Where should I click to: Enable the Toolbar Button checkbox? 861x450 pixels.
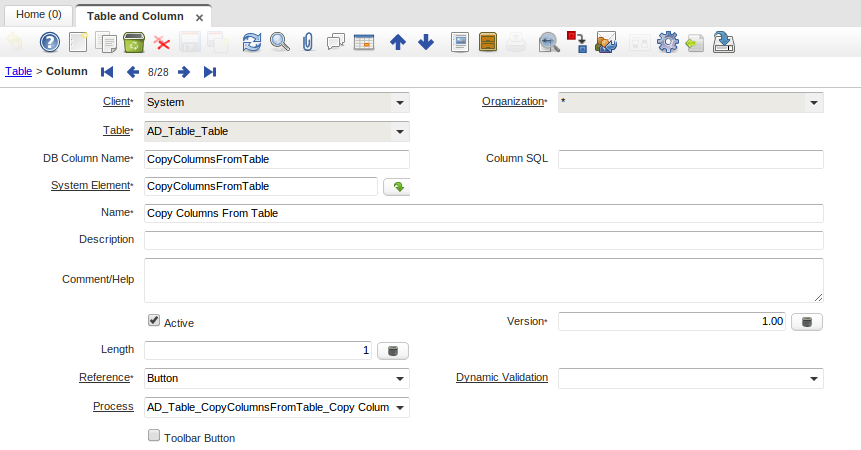click(x=154, y=435)
